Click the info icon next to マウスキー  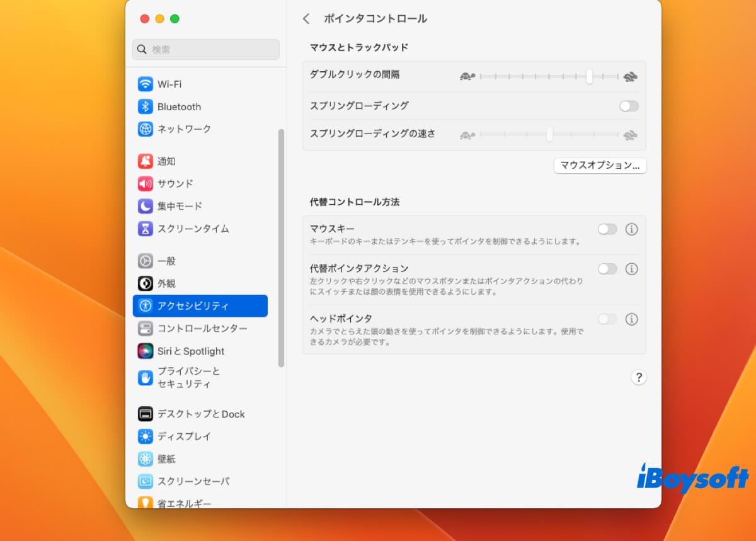pyautogui.click(x=631, y=229)
